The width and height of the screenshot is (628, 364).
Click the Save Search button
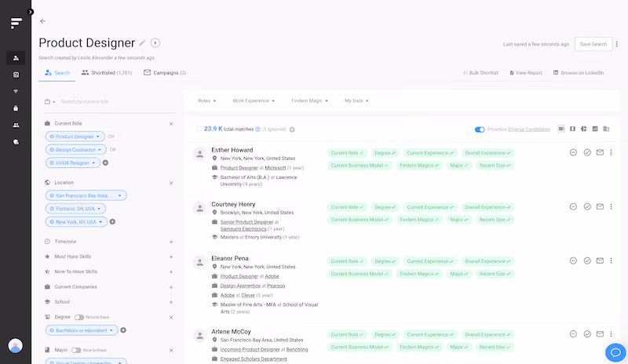click(x=593, y=44)
